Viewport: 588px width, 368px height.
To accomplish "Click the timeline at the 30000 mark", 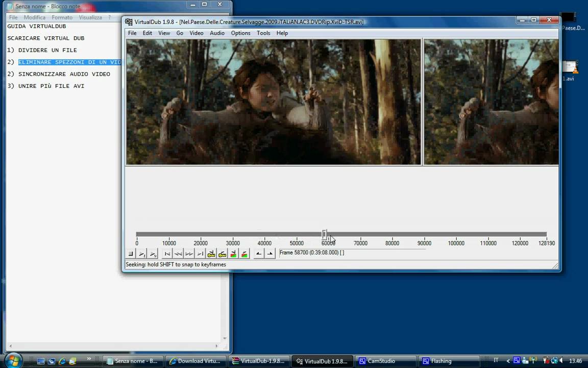I will point(233,234).
